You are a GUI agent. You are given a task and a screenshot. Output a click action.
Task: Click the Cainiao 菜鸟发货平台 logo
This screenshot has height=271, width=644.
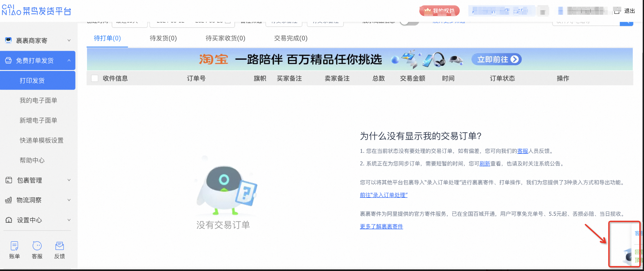(x=36, y=10)
